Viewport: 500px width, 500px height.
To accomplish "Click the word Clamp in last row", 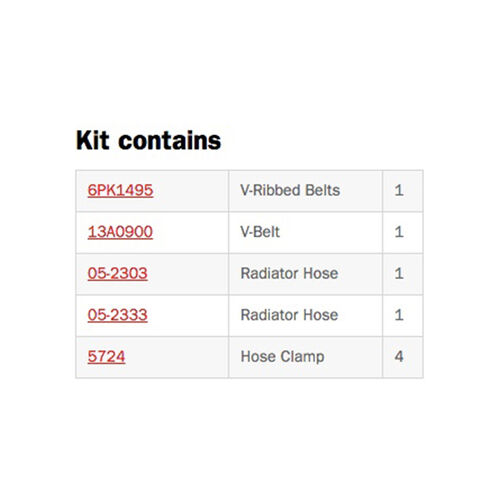I will 302,357.
